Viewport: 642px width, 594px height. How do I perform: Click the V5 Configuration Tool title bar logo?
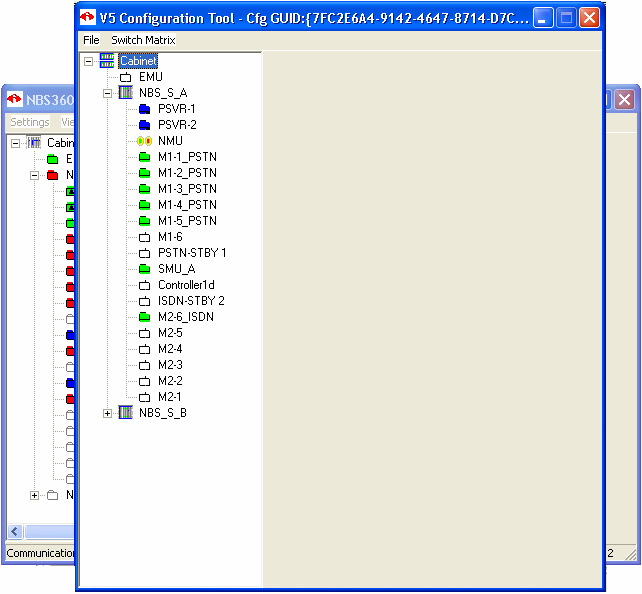pyautogui.click(x=87, y=18)
